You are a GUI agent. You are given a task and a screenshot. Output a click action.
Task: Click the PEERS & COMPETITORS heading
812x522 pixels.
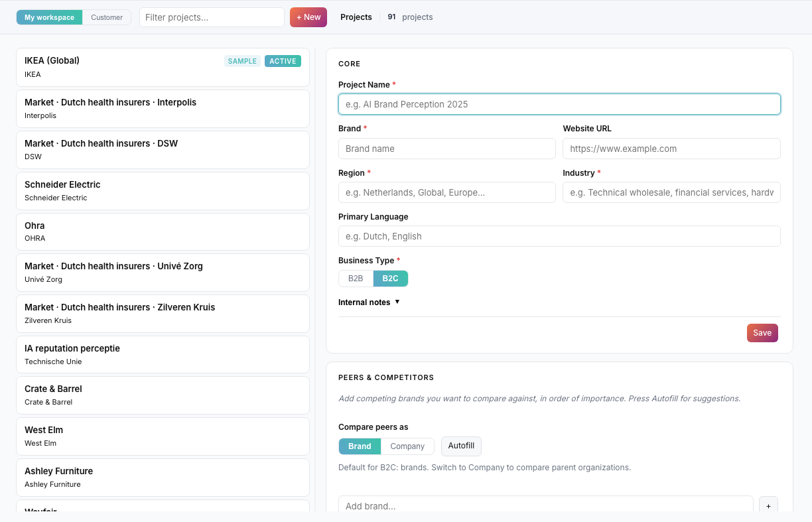tap(386, 377)
